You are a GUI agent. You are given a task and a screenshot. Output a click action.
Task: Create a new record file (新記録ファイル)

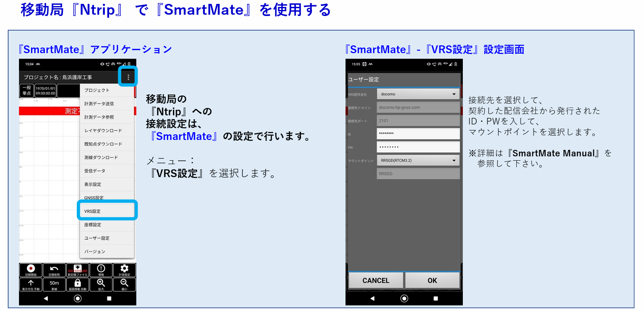[78, 270]
